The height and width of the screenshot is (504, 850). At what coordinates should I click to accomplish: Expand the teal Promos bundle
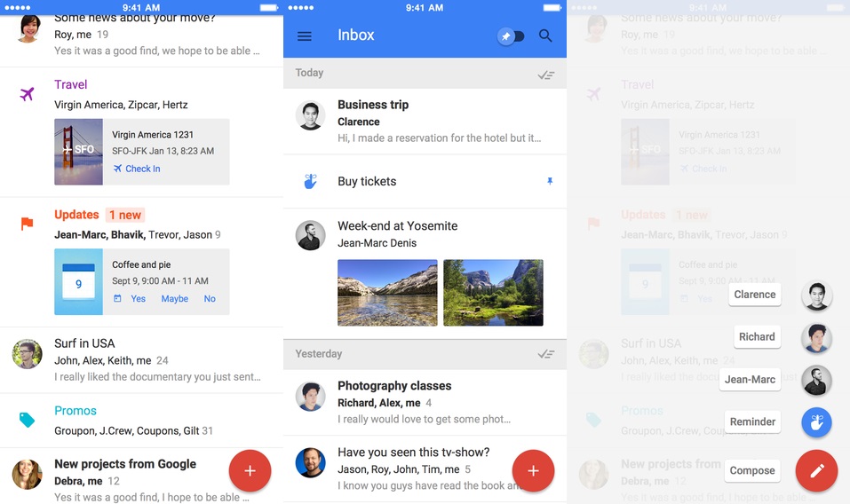click(75, 411)
